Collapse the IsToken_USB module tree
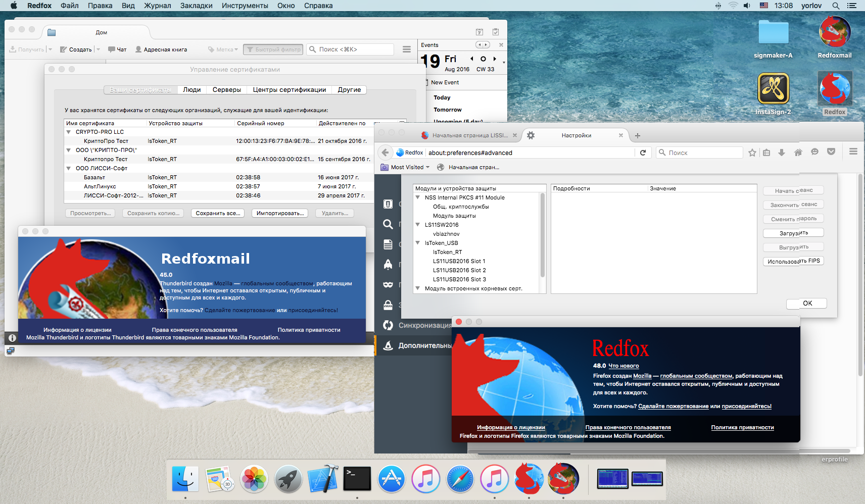The height and width of the screenshot is (504, 865). 418,243
